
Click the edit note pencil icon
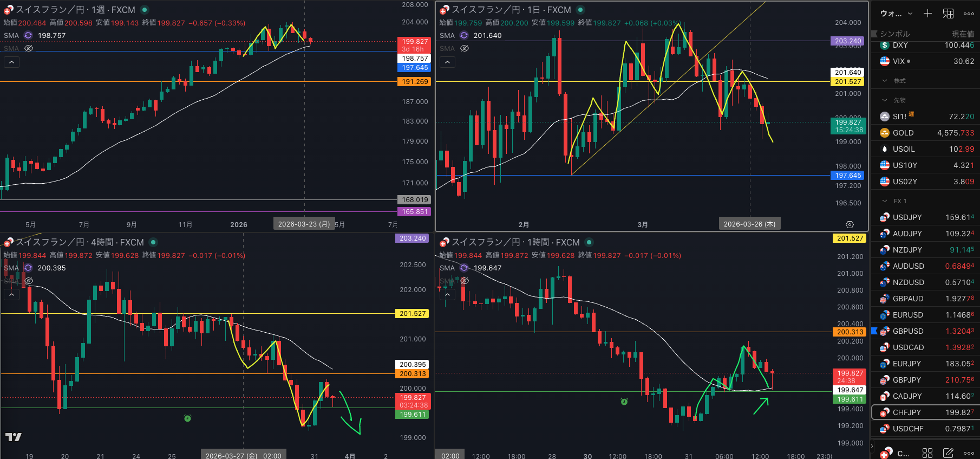(948, 452)
